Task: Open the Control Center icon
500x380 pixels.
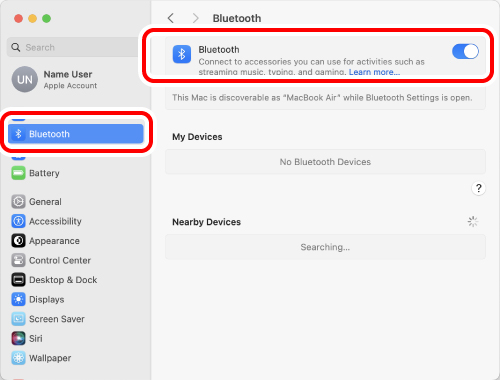Action: pyautogui.click(x=18, y=260)
